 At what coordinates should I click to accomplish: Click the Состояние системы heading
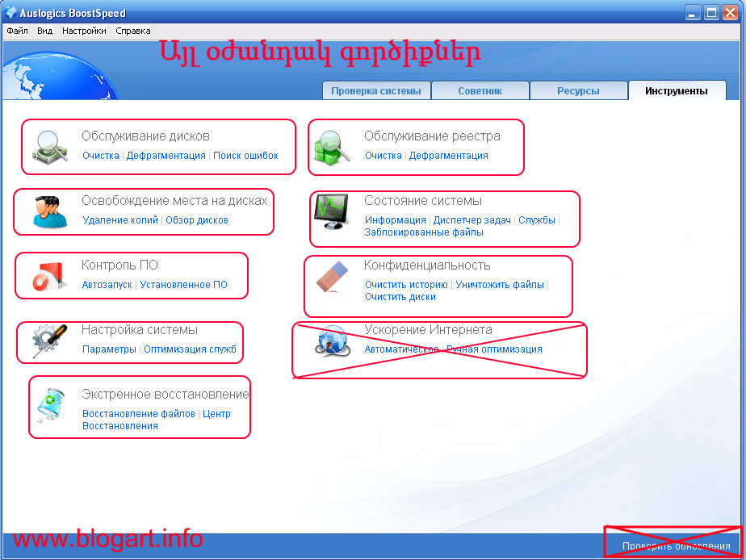[423, 201]
